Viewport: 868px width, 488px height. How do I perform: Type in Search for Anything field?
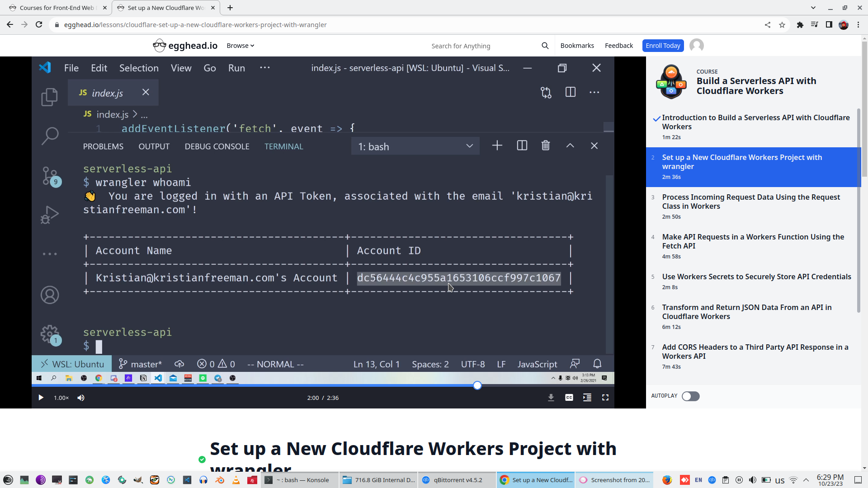479,46
